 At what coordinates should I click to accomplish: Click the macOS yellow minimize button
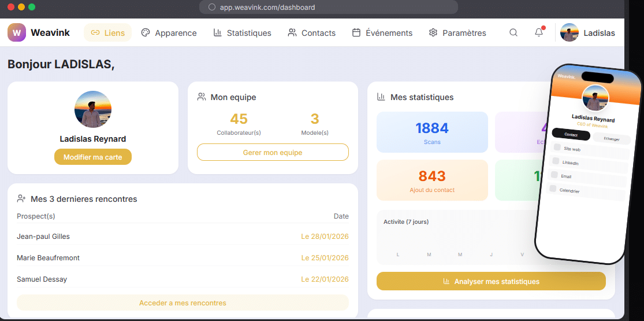click(x=21, y=7)
